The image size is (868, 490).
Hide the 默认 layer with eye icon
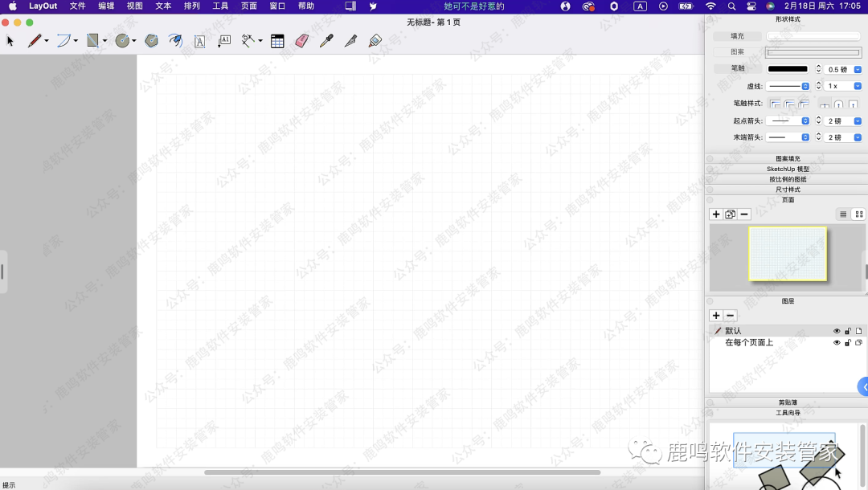point(837,331)
